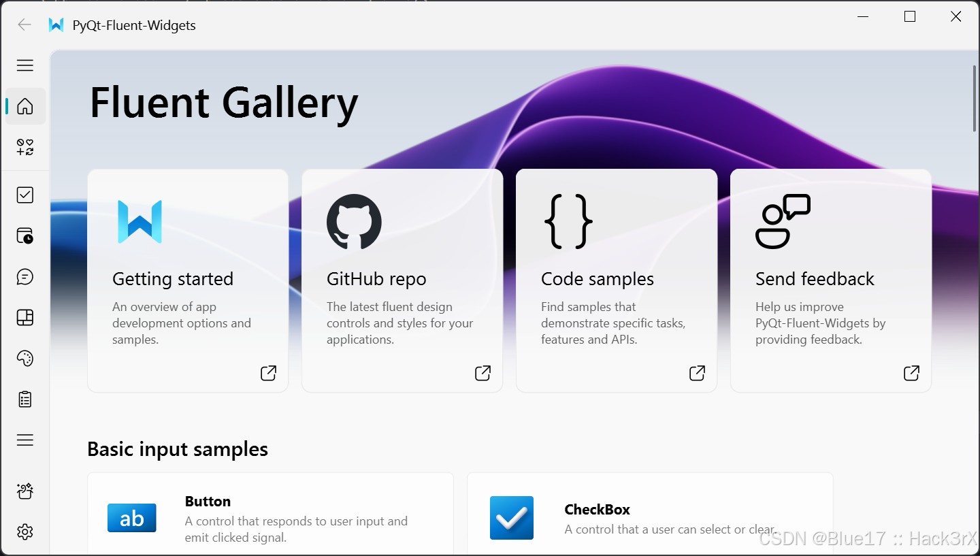This screenshot has height=556, width=980.
Task: Open the CheckBox sample card
Action: tap(650, 514)
